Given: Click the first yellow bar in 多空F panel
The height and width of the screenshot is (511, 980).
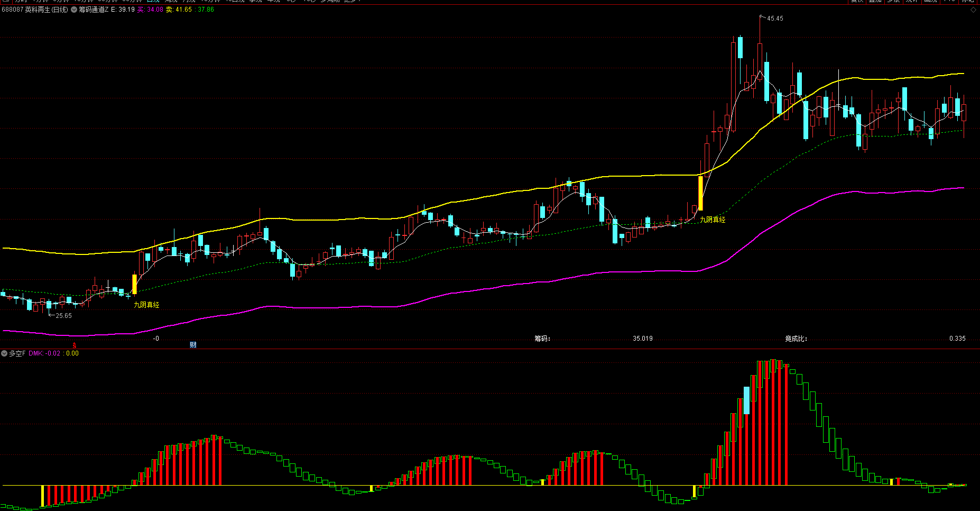Looking at the screenshot, I should (43, 496).
